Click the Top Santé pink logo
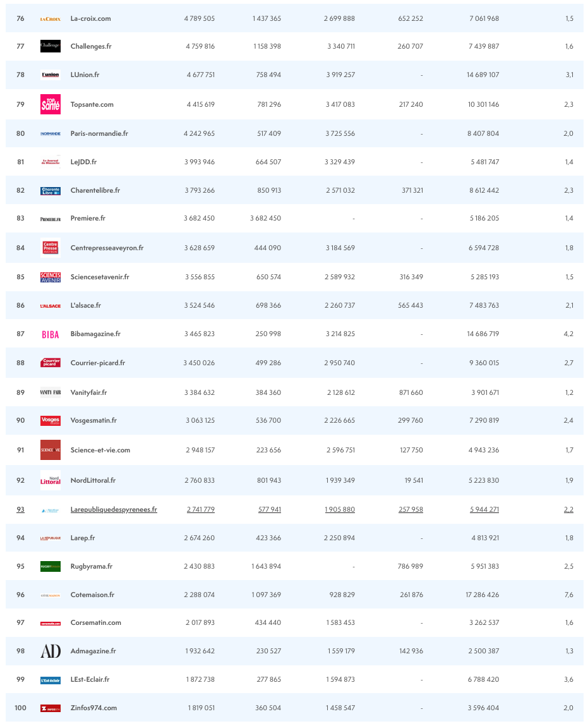This screenshot has width=588, height=726. pos(51,104)
